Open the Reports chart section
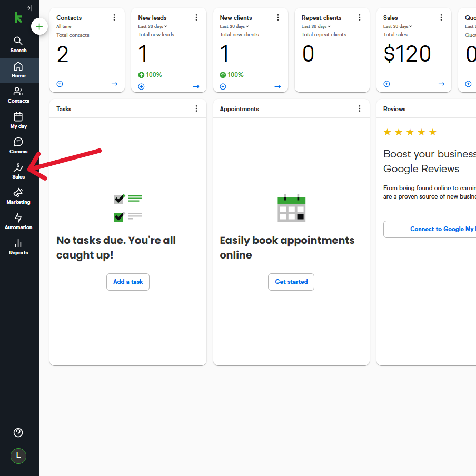The width and height of the screenshot is (476, 476). tap(18, 246)
